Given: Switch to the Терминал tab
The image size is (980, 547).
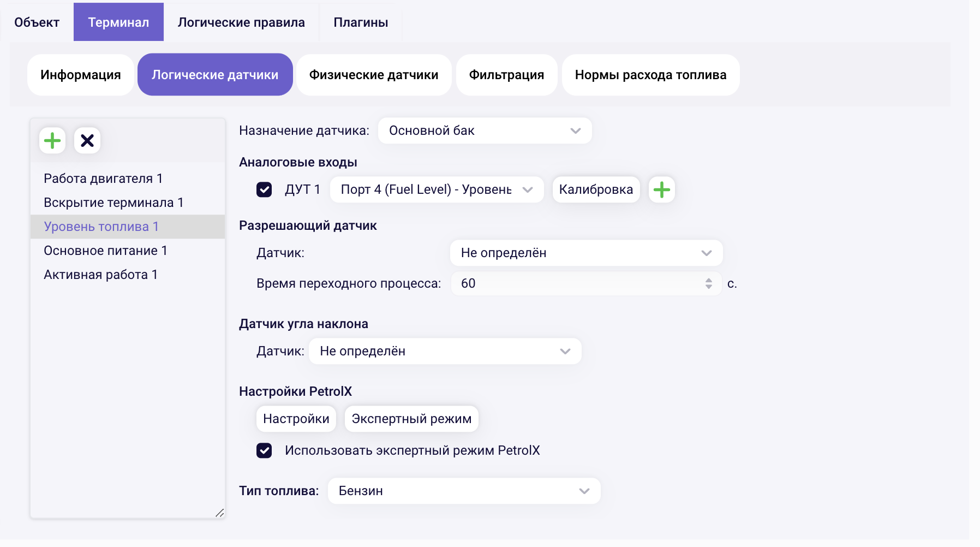Looking at the screenshot, I should tap(118, 22).
